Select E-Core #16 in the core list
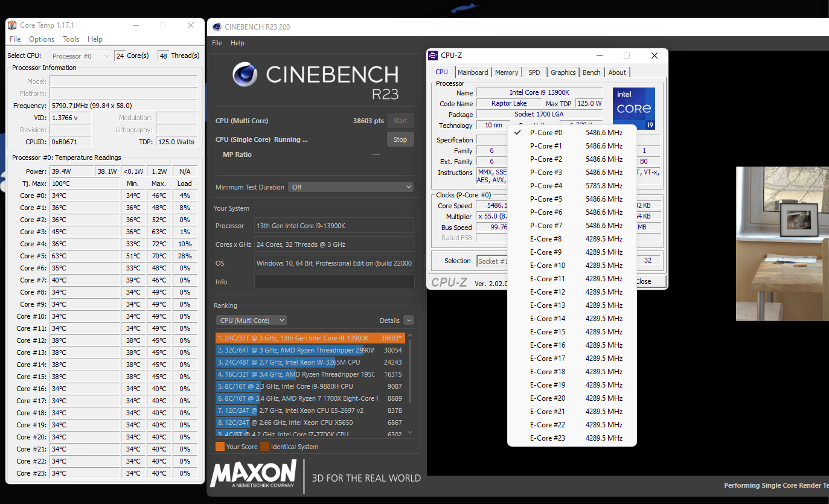Screen dimensions: 829x504 (x=572, y=345)
